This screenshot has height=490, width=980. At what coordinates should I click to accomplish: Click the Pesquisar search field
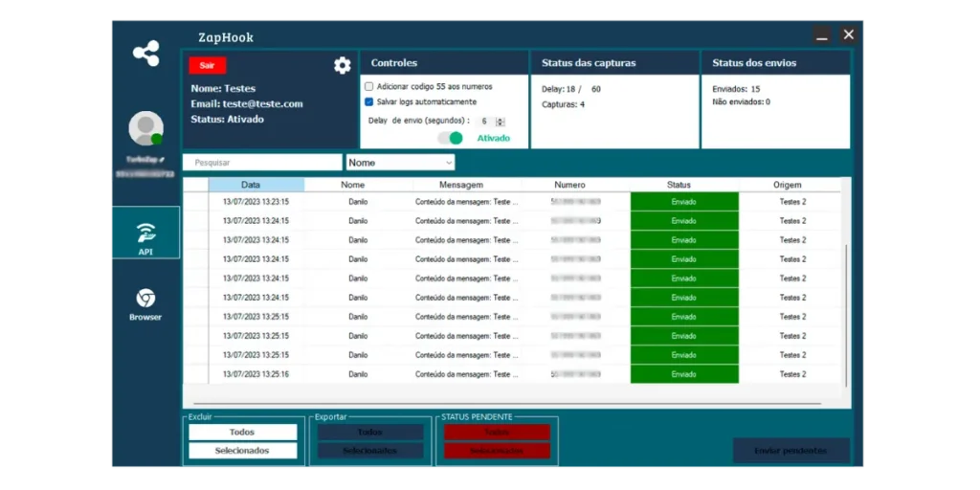(262, 163)
